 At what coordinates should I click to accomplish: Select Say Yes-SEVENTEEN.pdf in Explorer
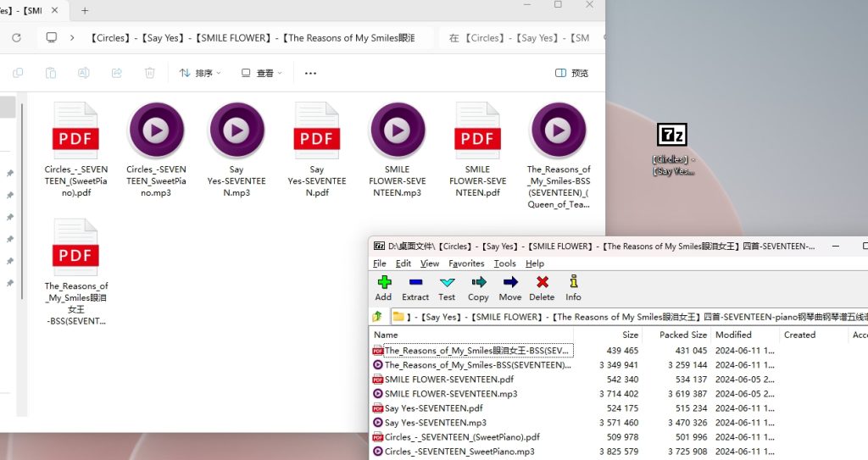point(317,149)
